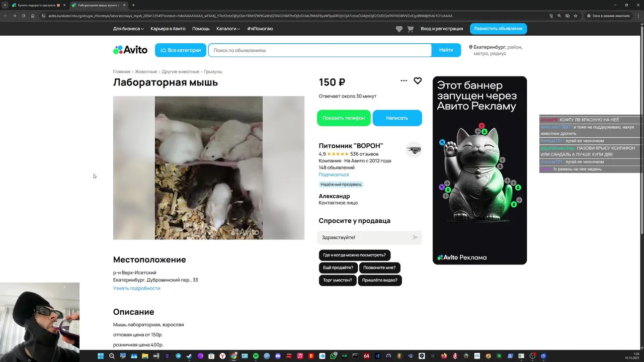
Task: Open Spotify from the taskbar
Action: click(256, 356)
